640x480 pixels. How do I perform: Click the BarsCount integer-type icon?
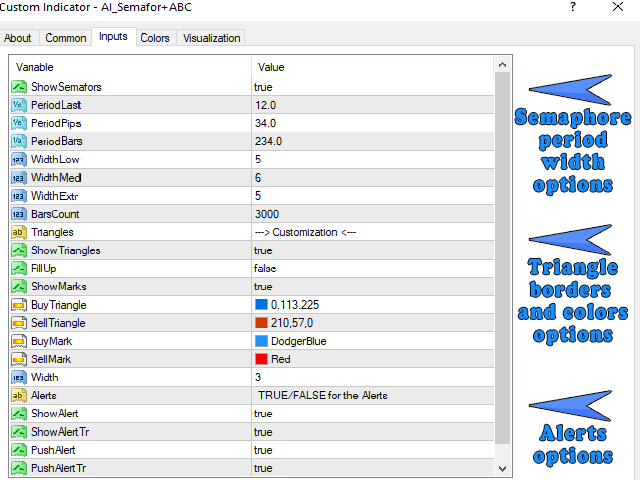(19, 214)
